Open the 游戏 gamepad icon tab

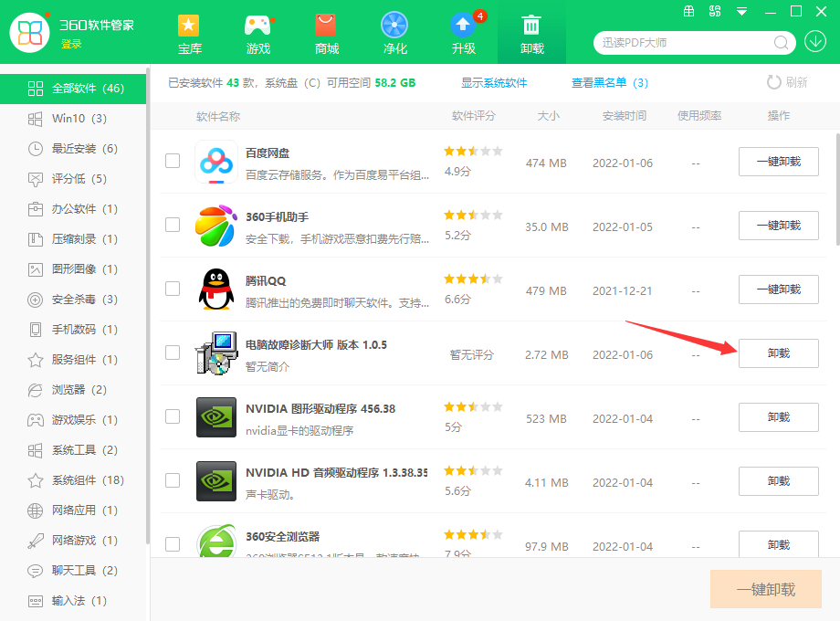click(257, 35)
